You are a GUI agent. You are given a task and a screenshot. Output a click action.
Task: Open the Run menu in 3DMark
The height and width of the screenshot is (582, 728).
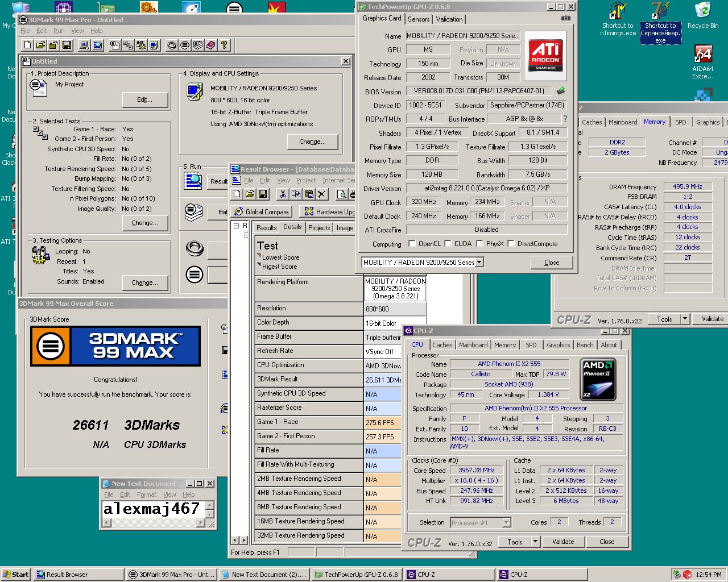[x=59, y=31]
